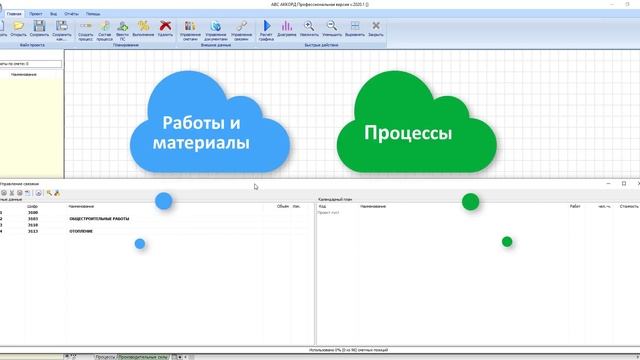Viewport: 640px width, 360px height.
Task: Click the ОБЩЕСТРОИТЕЛЬНЫЕ РАБОТЫ row name
Action: pos(99,219)
